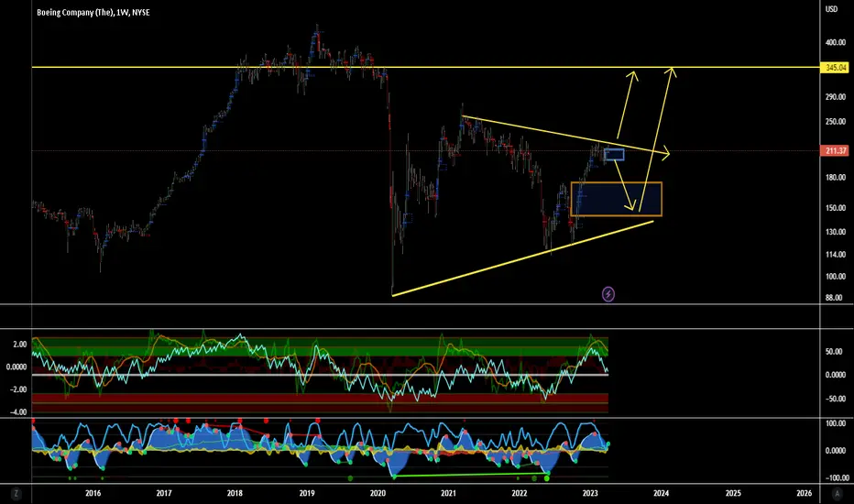Image resolution: width=854 pixels, height=504 pixels.
Task: Click the 114.00 price scale label
Action: (836, 255)
